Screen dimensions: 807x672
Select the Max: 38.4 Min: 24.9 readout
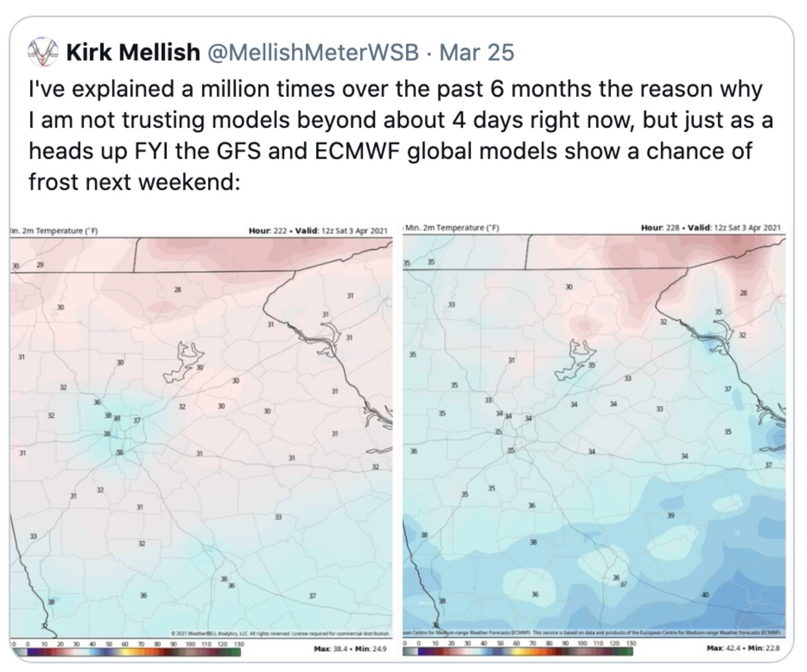tap(350, 649)
